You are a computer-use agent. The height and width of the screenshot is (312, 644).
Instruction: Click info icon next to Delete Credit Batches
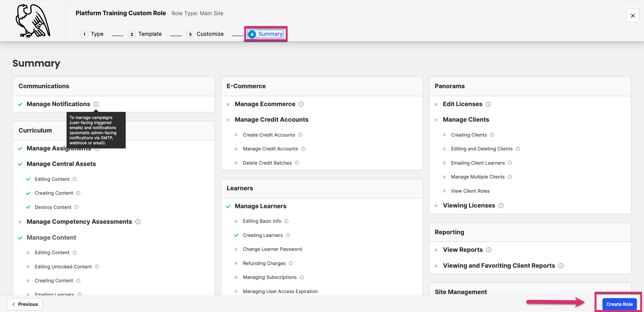[x=297, y=163]
